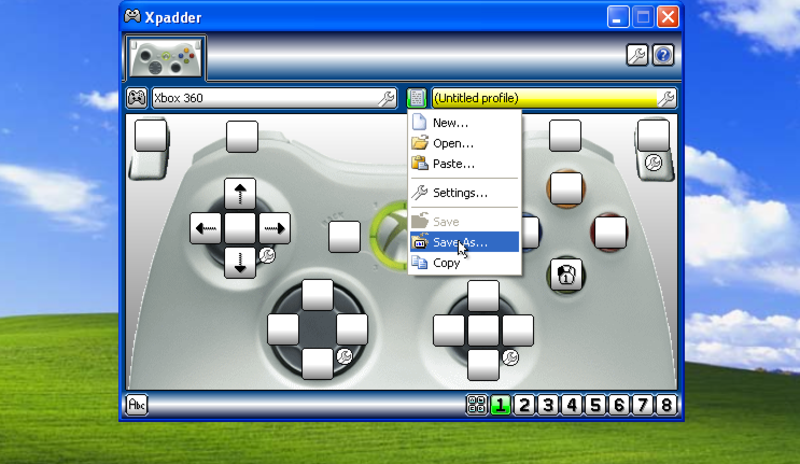Open right stick settings wrench
Viewport: 800px width, 464px height.
tap(510, 357)
